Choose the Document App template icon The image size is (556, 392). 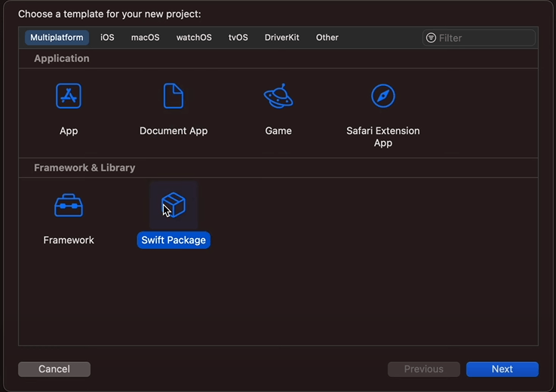174,96
